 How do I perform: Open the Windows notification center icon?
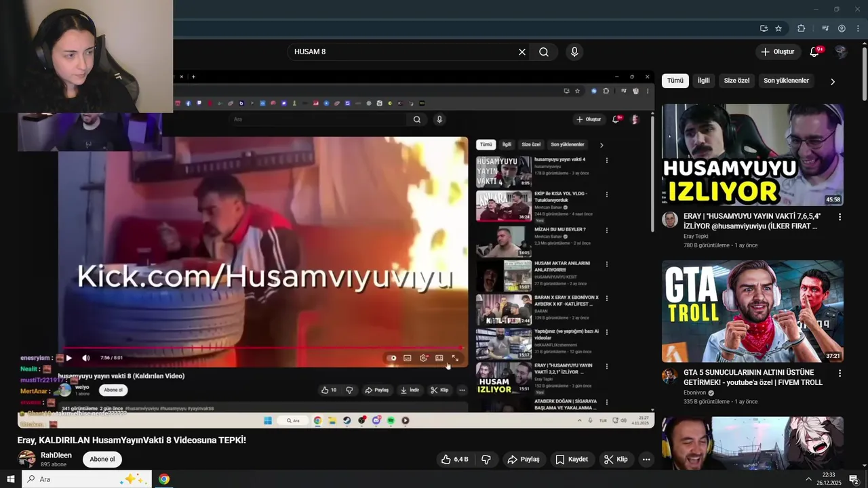[x=854, y=479]
